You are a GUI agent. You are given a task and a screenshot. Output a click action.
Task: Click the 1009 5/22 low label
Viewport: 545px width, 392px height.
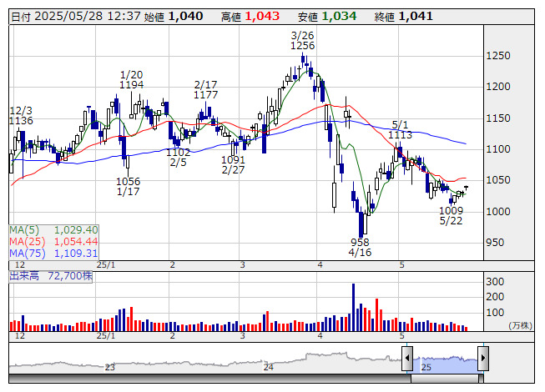click(451, 216)
